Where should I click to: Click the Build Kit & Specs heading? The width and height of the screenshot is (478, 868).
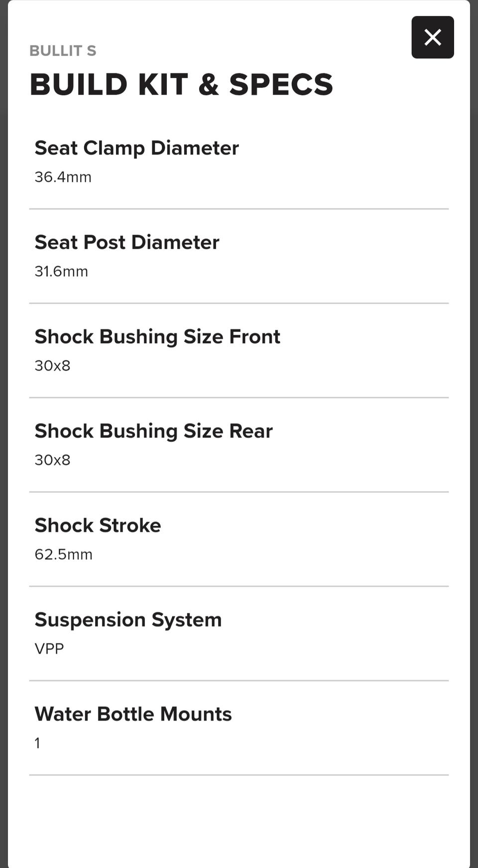click(181, 84)
